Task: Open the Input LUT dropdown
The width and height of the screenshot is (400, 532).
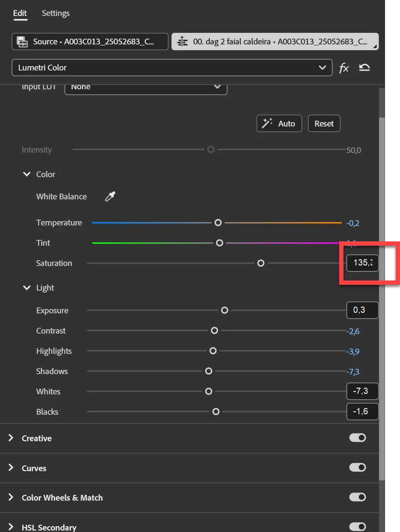Action: 146,87
